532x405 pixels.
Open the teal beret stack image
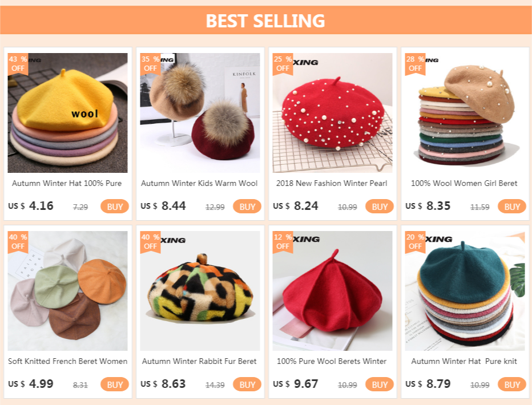pyautogui.click(x=465, y=291)
